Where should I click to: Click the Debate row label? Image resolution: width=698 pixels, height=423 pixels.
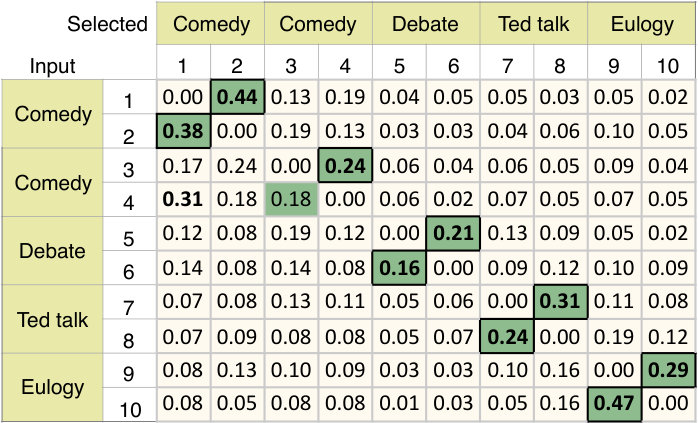tap(53, 251)
